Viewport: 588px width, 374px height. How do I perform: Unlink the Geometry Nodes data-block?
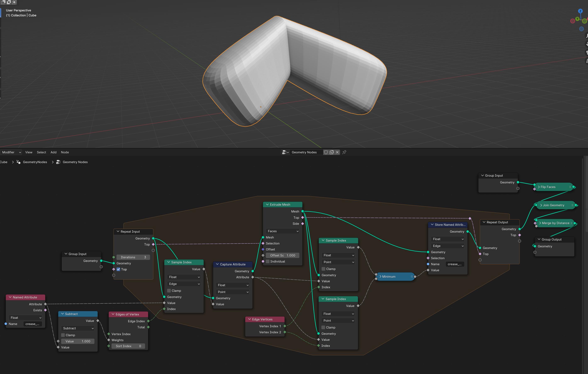(x=337, y=152)
